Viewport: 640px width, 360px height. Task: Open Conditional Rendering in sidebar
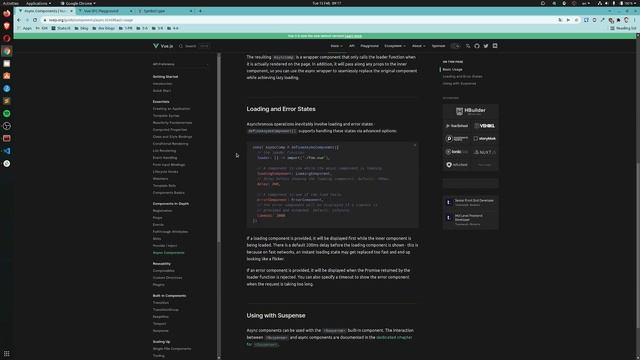pos(171,144)
